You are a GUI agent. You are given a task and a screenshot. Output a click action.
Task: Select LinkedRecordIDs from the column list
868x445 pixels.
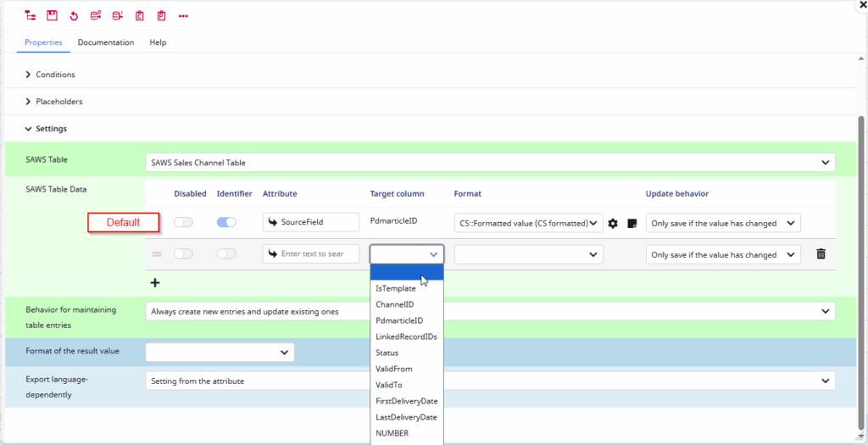(407, 337)
